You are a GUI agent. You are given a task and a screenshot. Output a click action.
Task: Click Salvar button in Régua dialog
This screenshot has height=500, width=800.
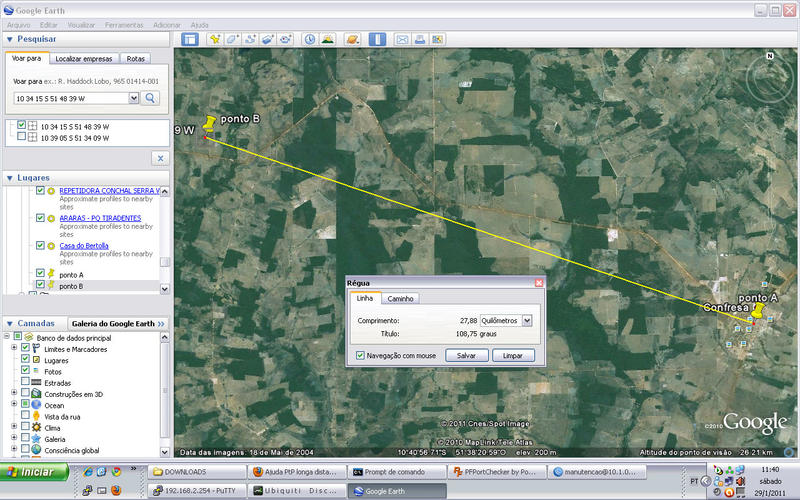(466, 356)
